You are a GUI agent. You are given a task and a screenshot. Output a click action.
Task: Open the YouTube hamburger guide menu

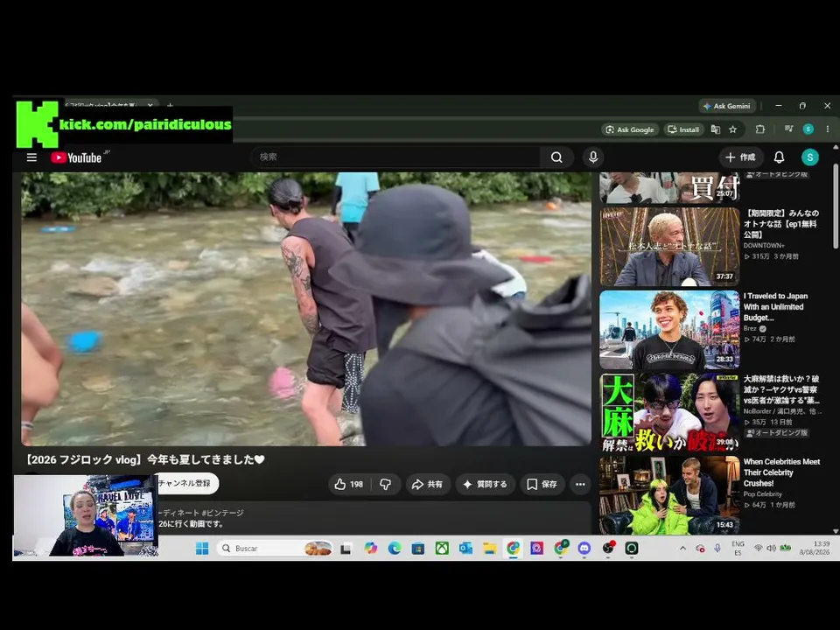click(31, 157)
